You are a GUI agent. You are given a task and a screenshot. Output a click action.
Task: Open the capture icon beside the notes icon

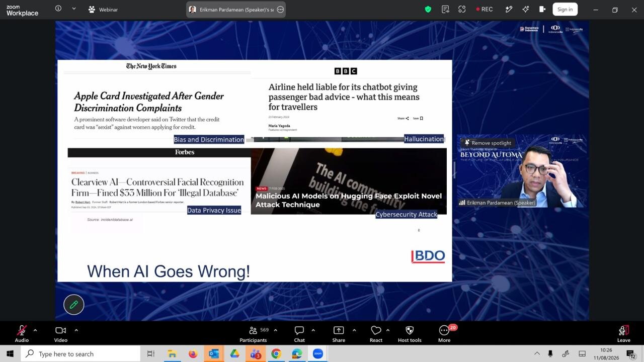[x=462, y=9]
